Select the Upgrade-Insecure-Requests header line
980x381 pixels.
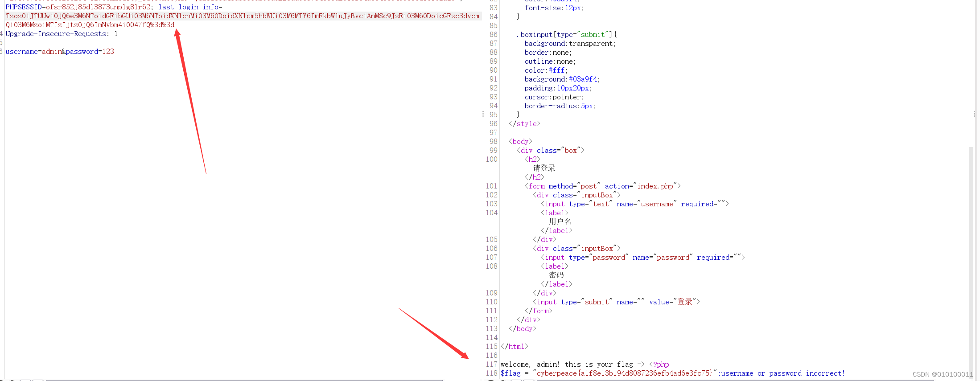[x=62, y=34]
